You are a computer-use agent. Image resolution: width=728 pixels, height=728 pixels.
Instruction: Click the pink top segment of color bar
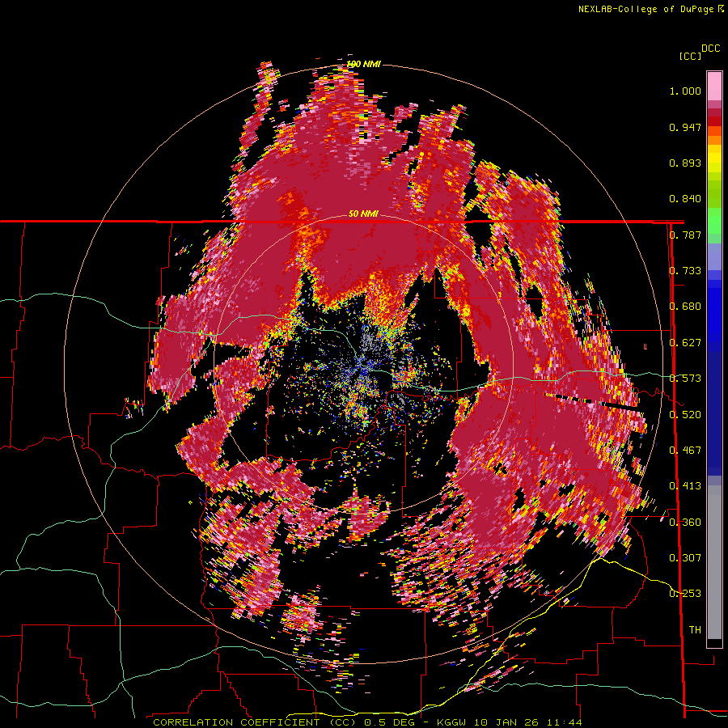point(714,86)
